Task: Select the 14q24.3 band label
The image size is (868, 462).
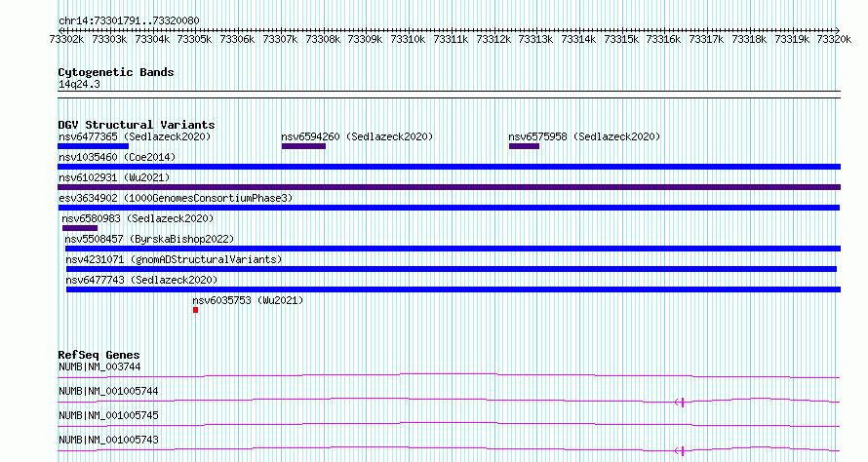Action: click(x=79, y=84)
